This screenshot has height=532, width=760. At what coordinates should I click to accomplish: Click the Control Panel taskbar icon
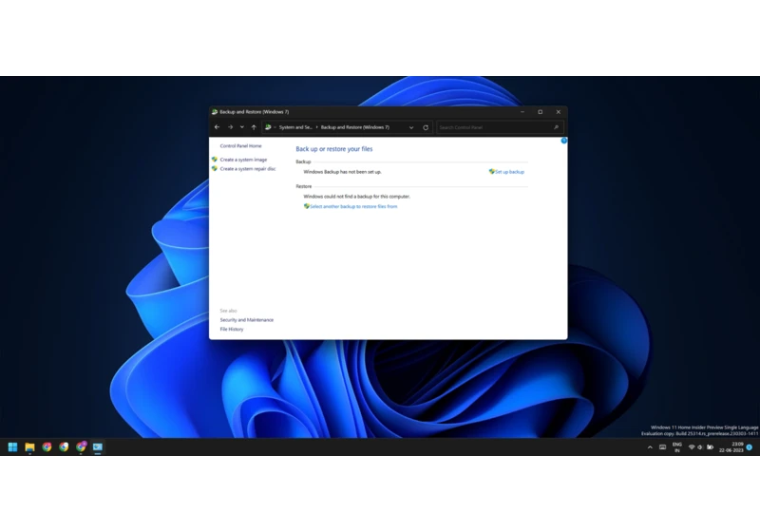tap(98, 446)
